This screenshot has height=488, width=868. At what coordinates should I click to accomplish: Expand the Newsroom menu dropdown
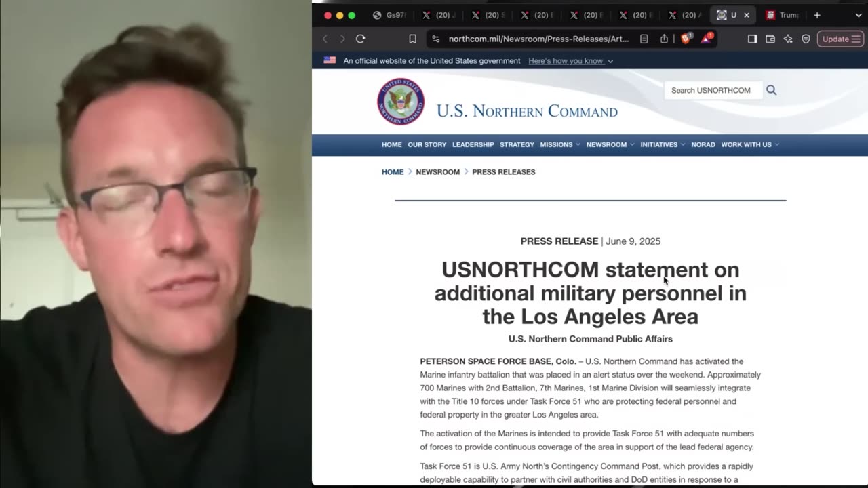pyautogui.click(x=610, y=144)
